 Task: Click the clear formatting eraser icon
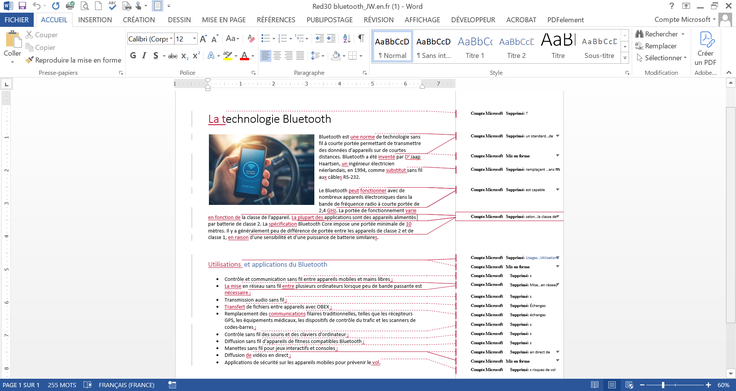click(251, 38)
